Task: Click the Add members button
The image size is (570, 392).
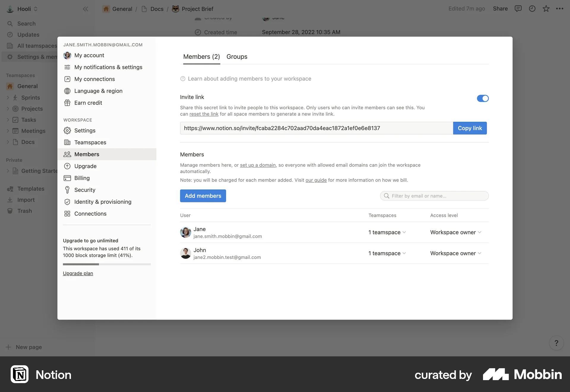Action: (x=203, y=196)
